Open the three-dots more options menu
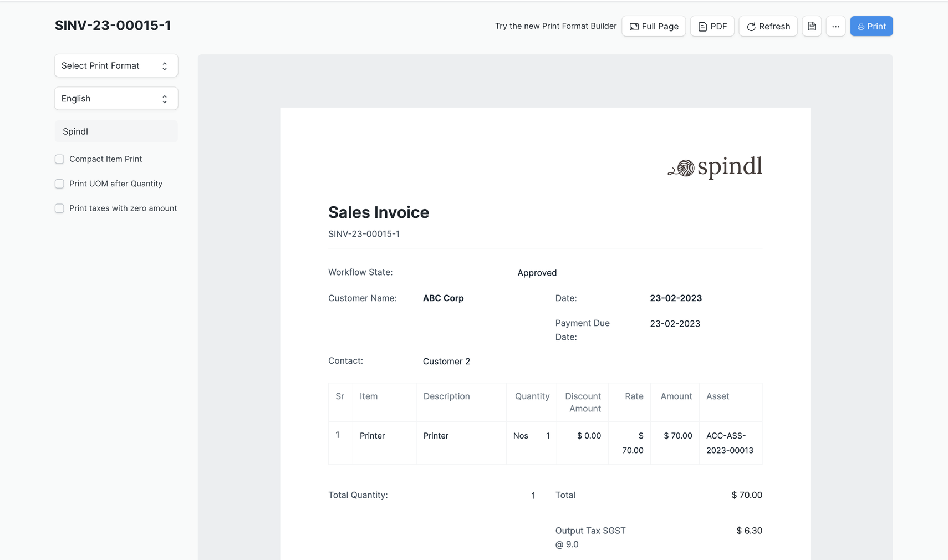Viewport: 948px width, 560px height. [835, 26]
